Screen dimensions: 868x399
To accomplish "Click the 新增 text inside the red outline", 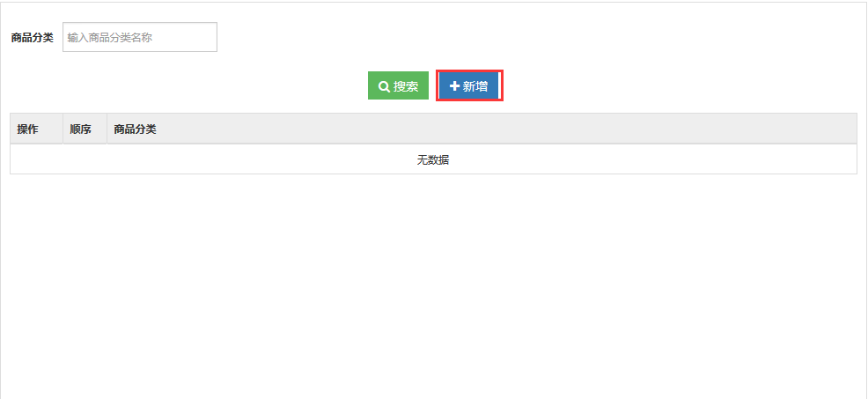I will (475, 86).
